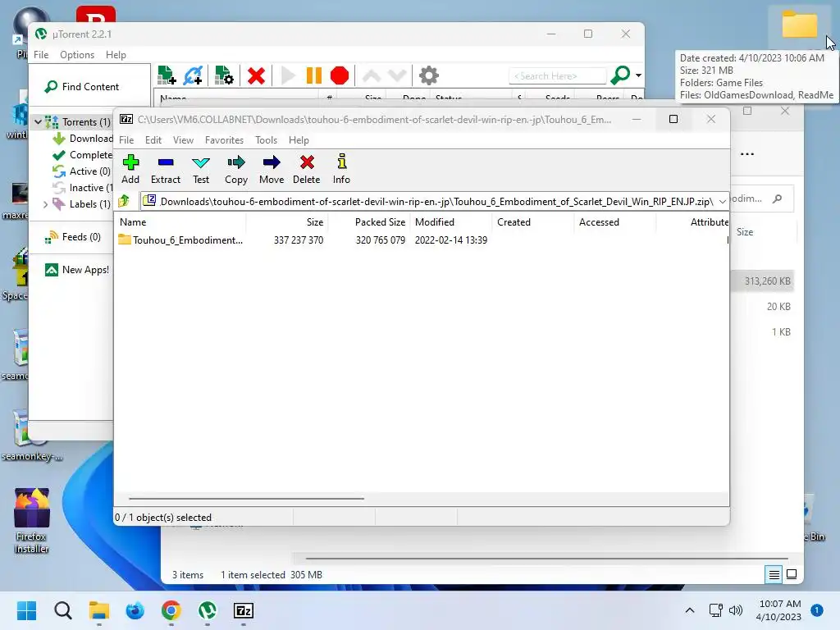Click the See more dots in File Explorer
Image resolution: width=840 pixels, height=630 pixels.
tap(747, 154)
